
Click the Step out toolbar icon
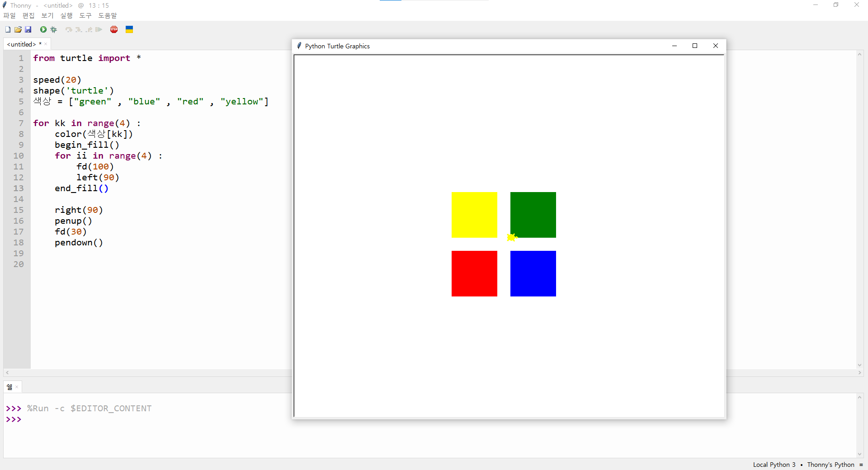89,29
